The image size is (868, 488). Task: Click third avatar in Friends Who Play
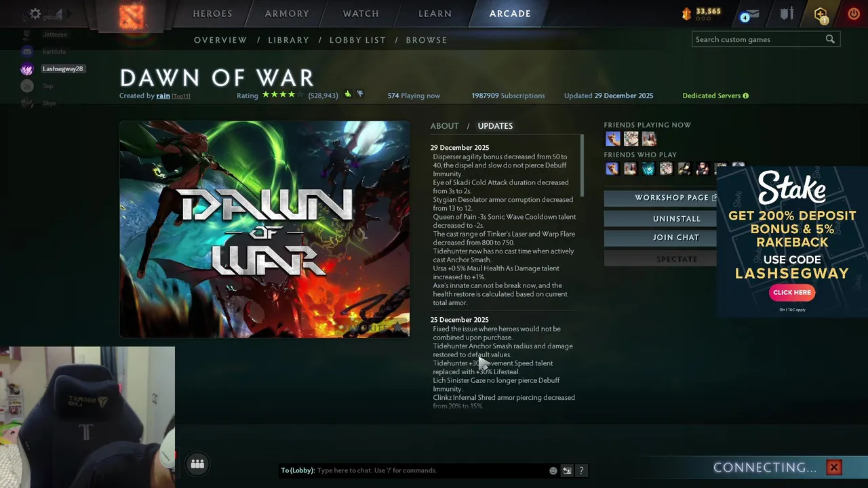pos(648,168)
